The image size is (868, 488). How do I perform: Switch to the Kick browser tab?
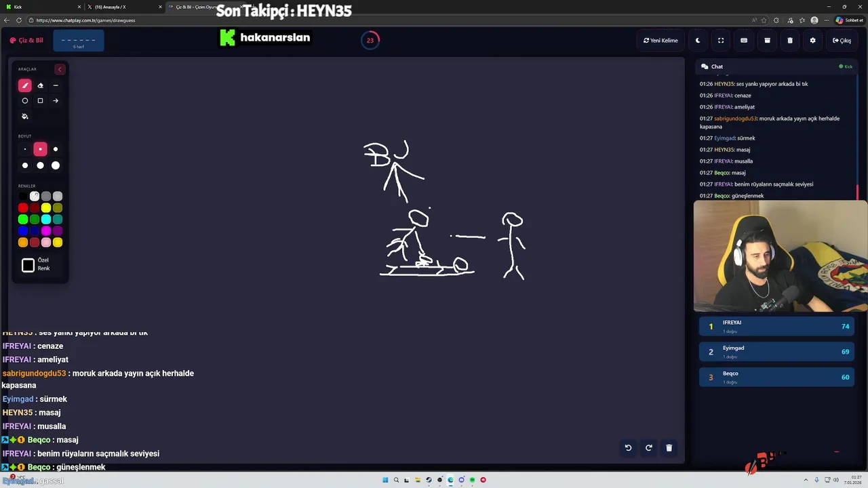pyautogui.click(x=42, y=7)
